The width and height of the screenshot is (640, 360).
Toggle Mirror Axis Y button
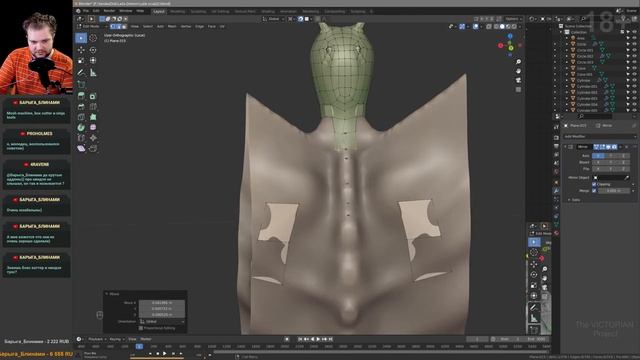611,156
